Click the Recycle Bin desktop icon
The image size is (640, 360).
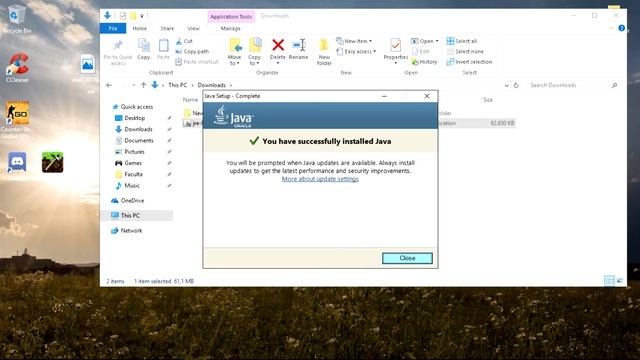coord(17,20)
